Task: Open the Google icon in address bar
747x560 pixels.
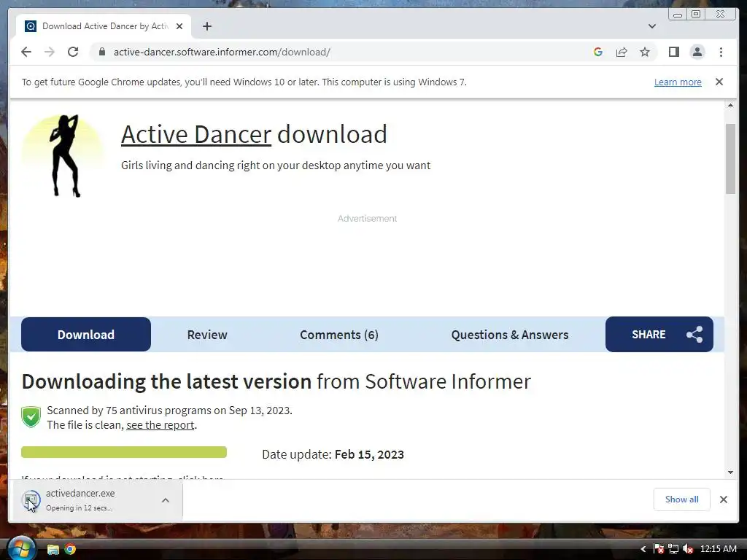Action: (x=598, y=52)
